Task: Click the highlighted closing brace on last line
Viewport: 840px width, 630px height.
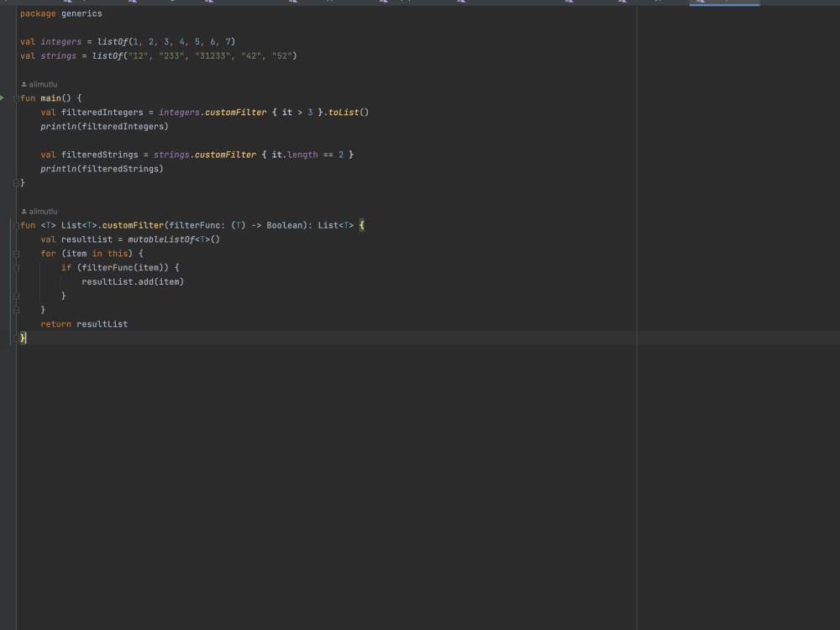Action: click(23, 338)
